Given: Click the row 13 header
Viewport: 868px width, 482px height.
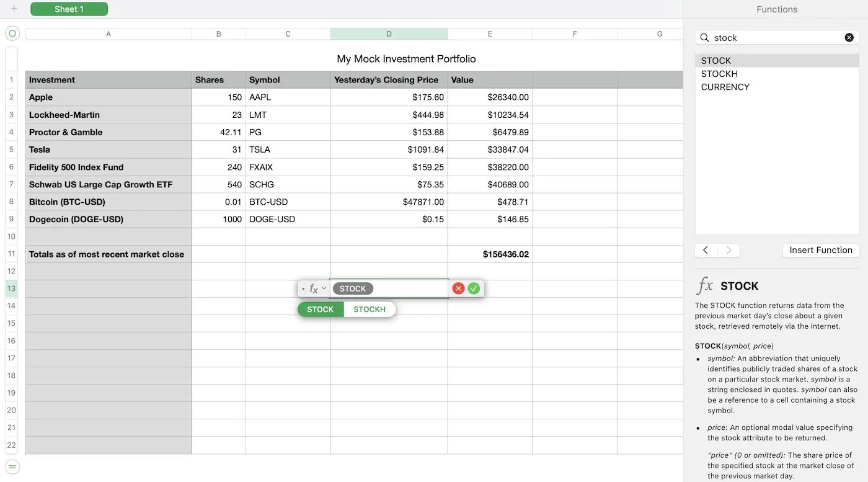Looking at the screenshot, I should (11, 288).
